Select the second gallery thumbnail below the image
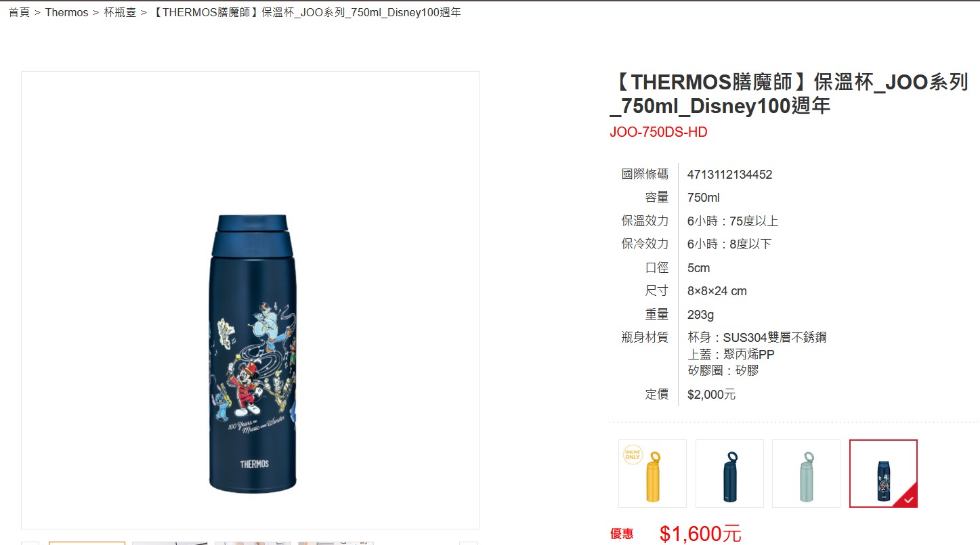Screen dimensions: 980x545 click(170, 543)
